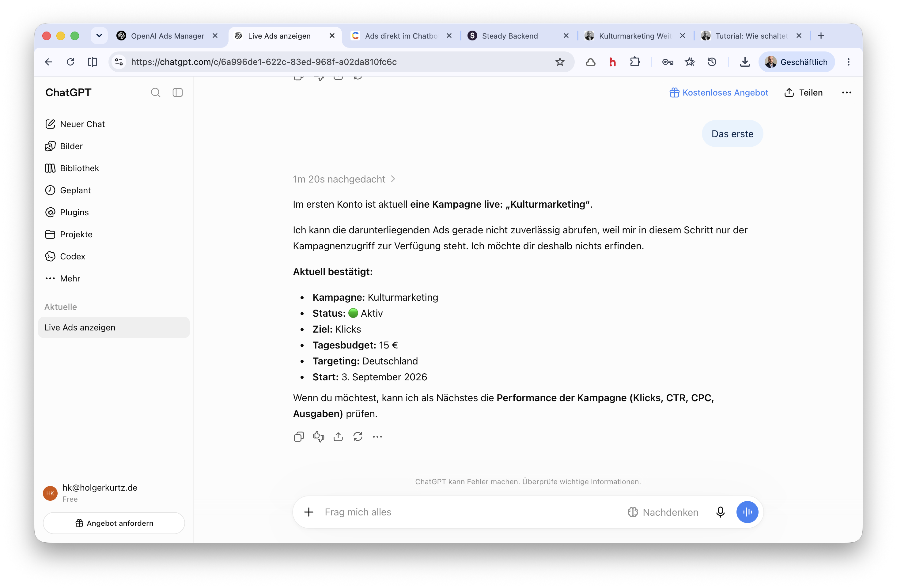Expand the 1m 20s nachgedacht reasoning

[344, 179]
